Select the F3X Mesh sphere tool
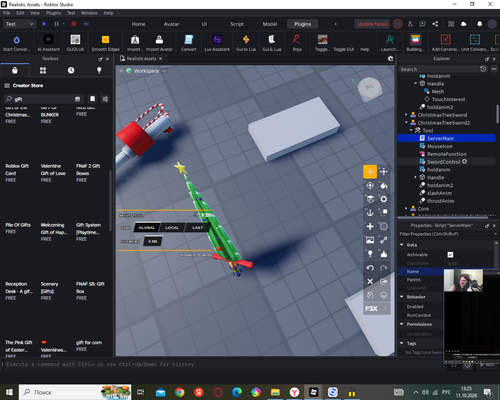The width and height of the screenshot is (500, 400). coord(384,226)
